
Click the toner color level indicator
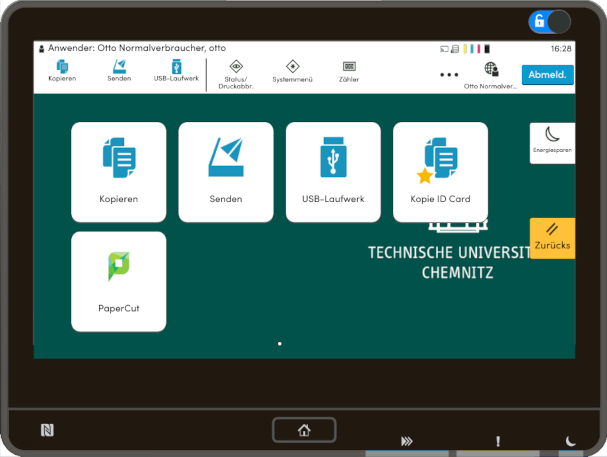tap(477, 48)
